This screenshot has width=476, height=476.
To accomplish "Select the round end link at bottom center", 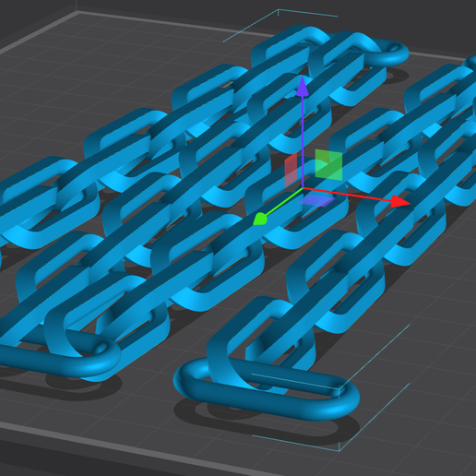I will [267, 389].
